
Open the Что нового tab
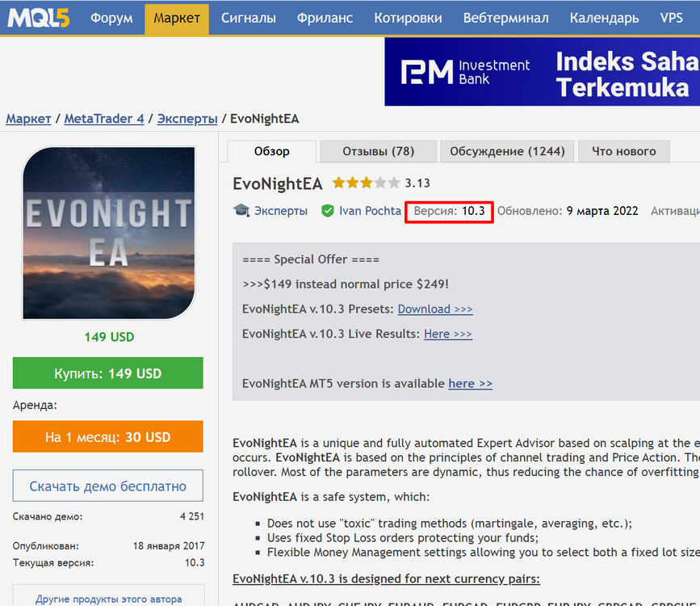pyautogui.click(x=623, y=152)
